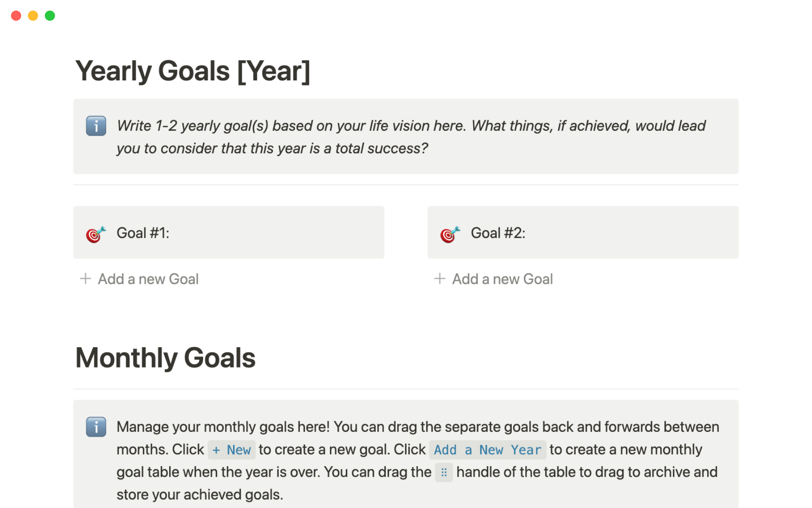Click the target emoji icon beside Goal #1

(96, 234)
